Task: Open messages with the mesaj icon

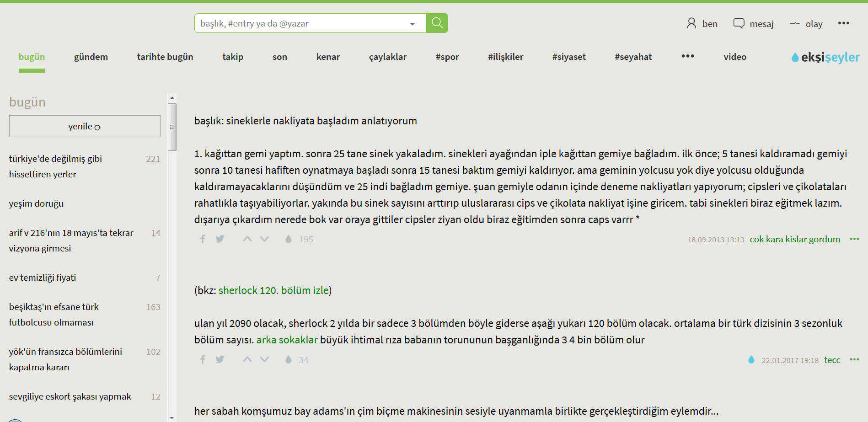Action: click(x=739, y=23)
